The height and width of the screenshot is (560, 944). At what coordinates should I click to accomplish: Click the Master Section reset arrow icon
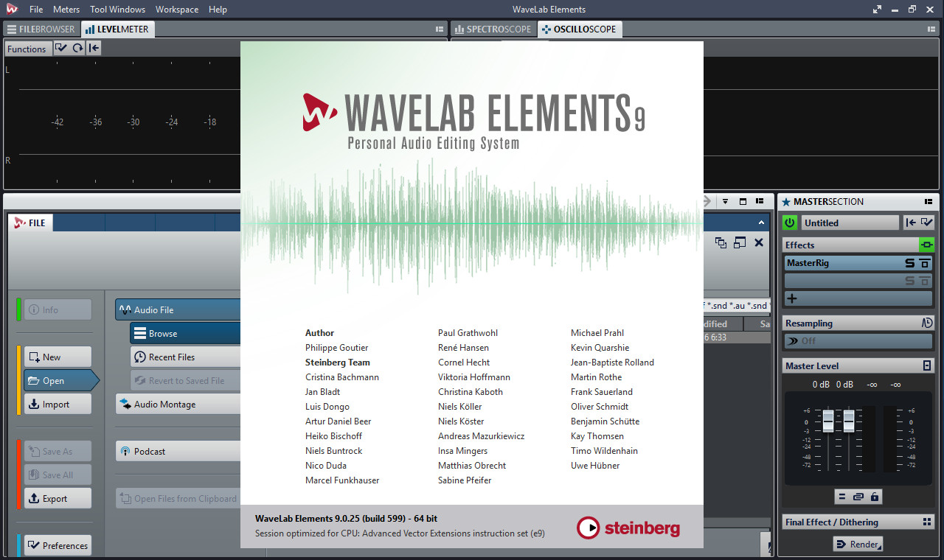click(x=912, y=223)
